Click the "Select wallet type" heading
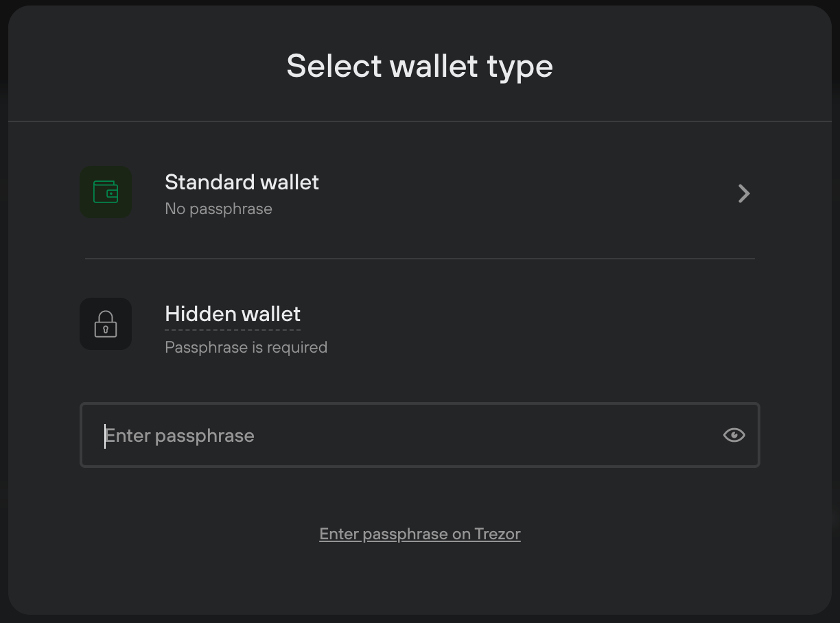 coord(419,67)
